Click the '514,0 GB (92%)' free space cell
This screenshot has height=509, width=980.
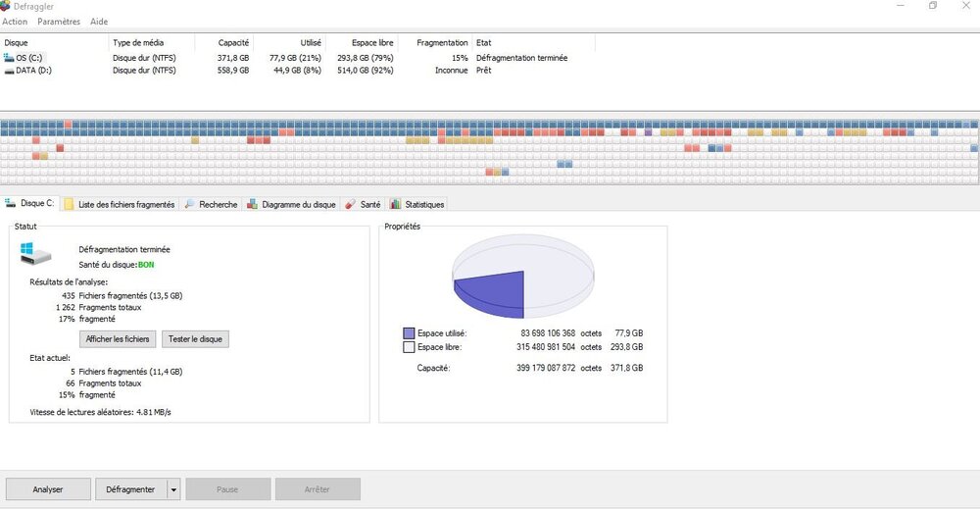(365, 71)
